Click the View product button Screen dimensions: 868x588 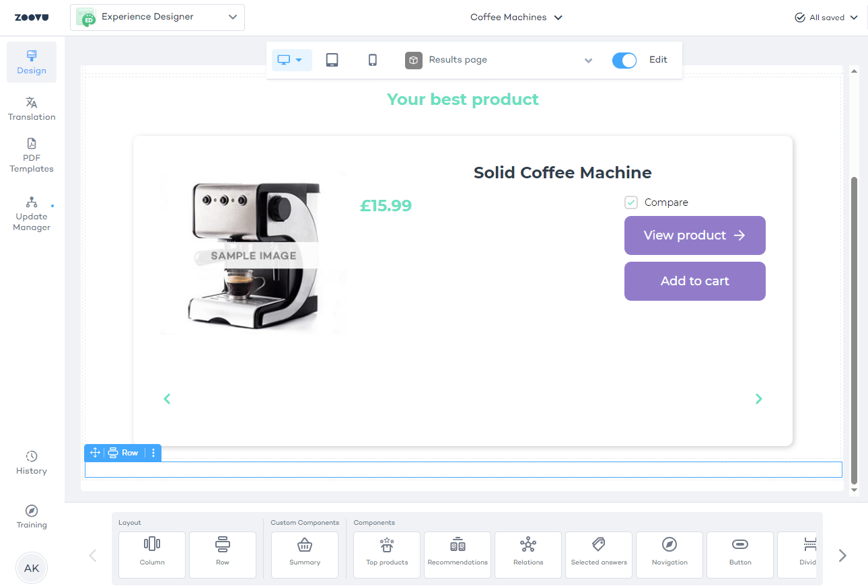pos(694,235)
